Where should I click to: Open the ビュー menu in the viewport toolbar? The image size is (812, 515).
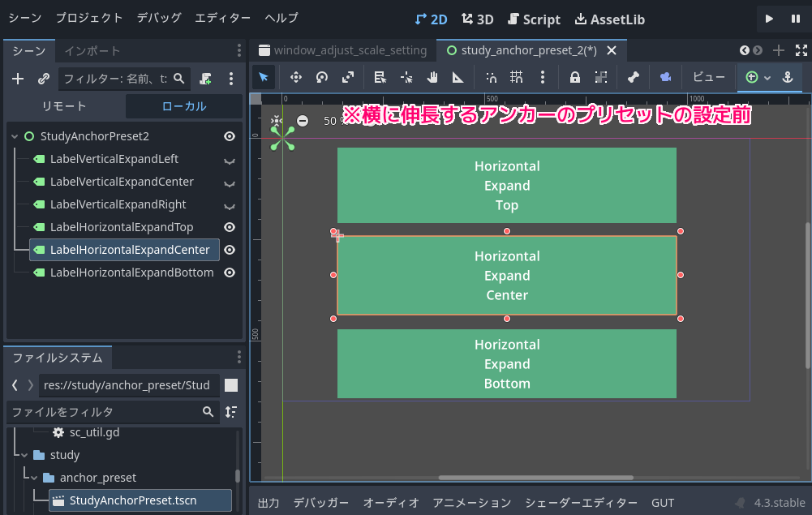click(708, 77)
